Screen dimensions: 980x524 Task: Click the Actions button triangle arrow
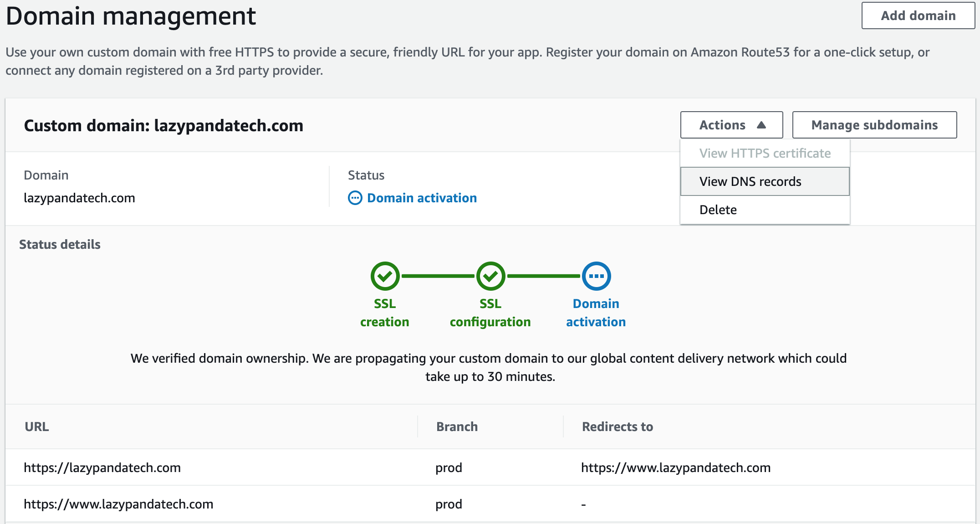(761, 125)
